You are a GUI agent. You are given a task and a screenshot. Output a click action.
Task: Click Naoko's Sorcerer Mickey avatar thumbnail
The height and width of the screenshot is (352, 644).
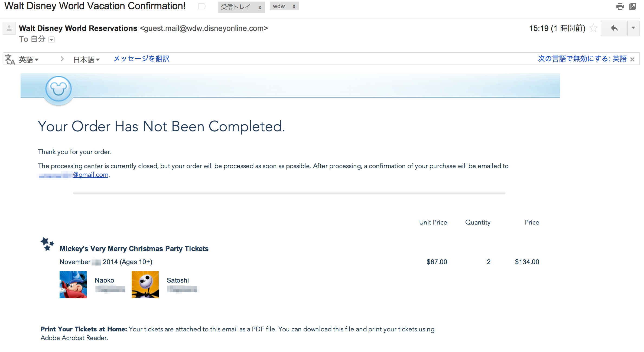(x=73, y=285)
